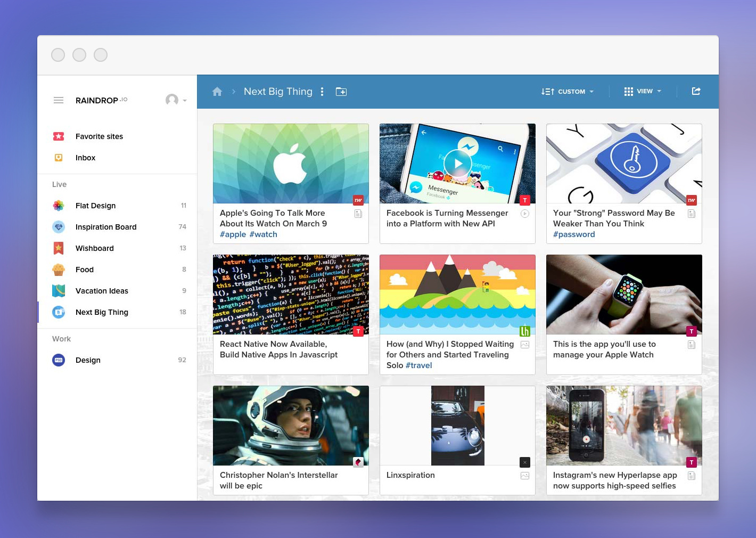Click the Vacation Ideas map icon
Image resolution: width=756 pixels, height=538 pixels.
(59, 291)
